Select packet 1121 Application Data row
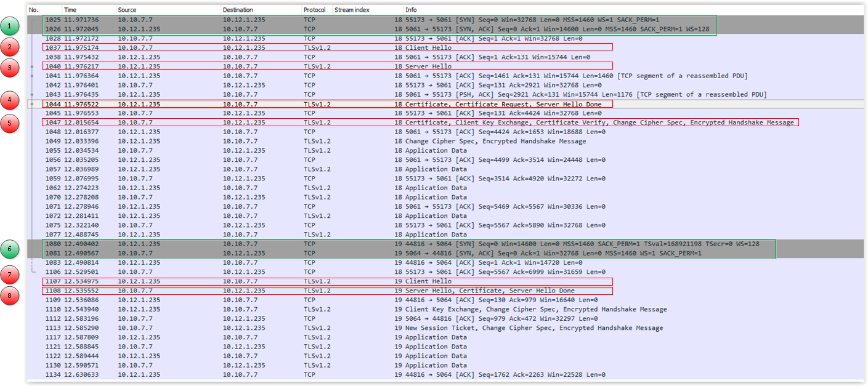This screenshot has height=386, width=868. [445, 347]
